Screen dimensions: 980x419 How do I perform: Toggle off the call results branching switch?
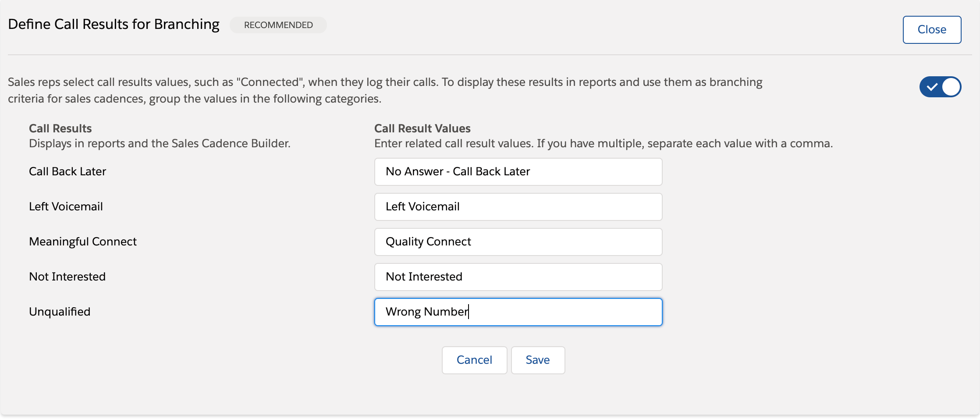point(940,87)
